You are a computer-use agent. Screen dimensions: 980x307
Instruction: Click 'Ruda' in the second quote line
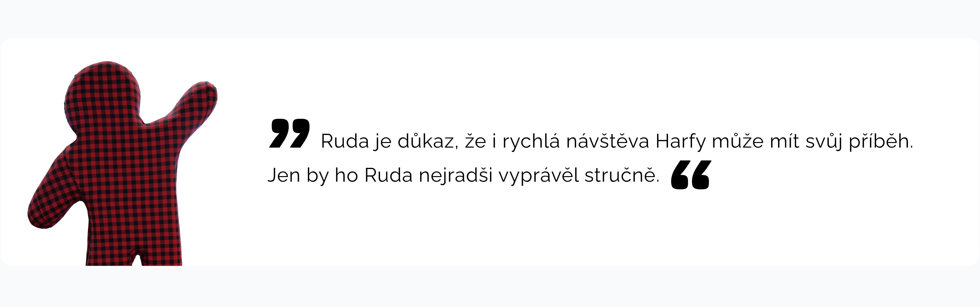pyautogui.click(x=389, y=175)
